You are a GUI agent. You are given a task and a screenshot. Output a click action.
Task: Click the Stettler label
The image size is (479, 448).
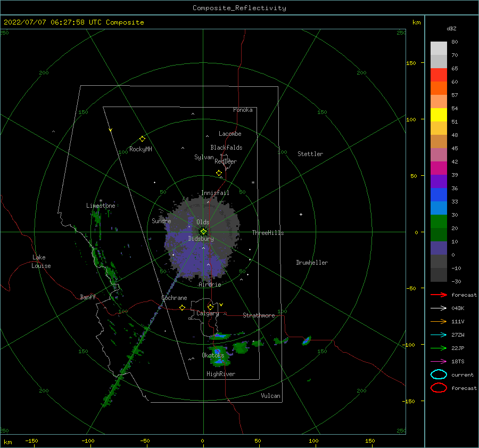pyautogui.click(x=310, y=154)
